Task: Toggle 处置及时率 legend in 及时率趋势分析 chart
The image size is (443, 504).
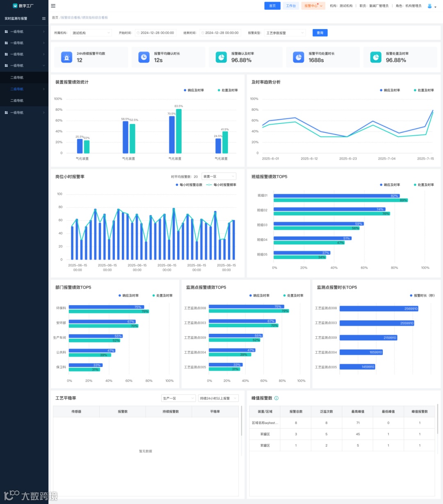Action: coord(424,90)
